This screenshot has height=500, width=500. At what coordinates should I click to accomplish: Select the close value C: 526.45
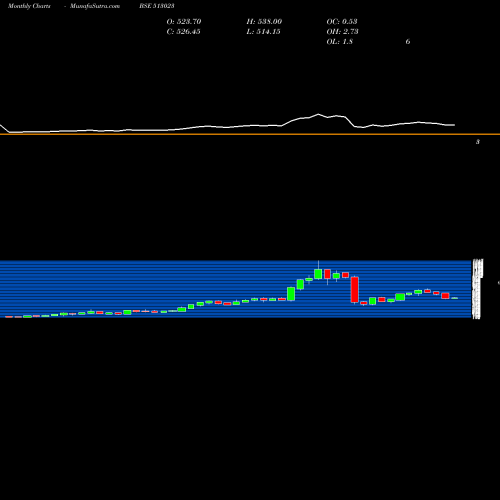tap(183, 32)
